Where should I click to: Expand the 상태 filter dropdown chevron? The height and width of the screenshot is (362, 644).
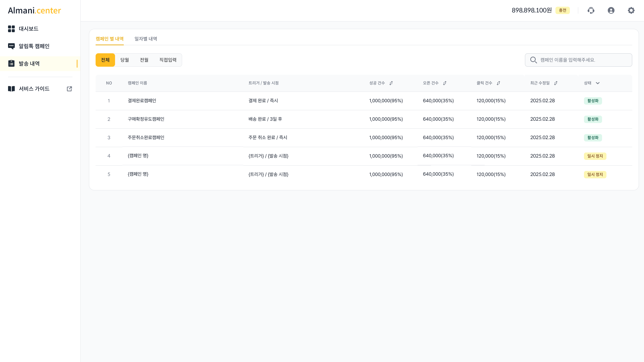[598, 83]
